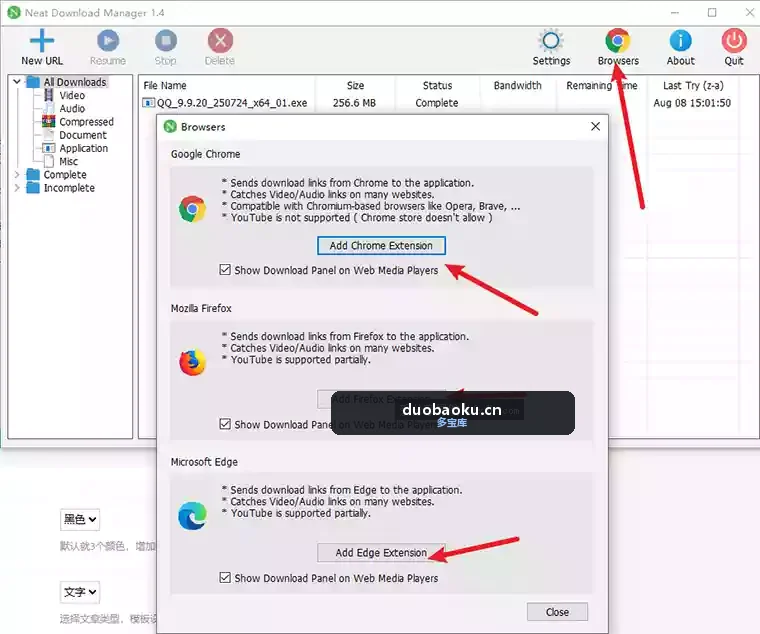The width and height of the screenshot is (760, 634).
Task: Maximize the Neat Download Manager window
Action: tap(712, 13)
